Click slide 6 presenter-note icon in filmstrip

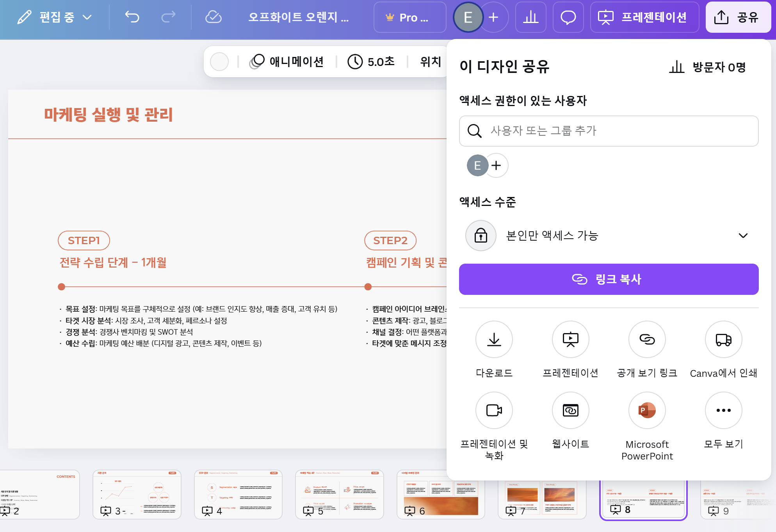pyautogui.click(x=410, y=511)
